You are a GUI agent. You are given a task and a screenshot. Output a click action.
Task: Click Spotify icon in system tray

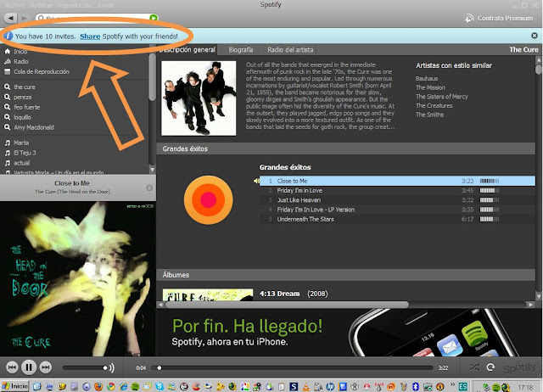coord(495,388)
